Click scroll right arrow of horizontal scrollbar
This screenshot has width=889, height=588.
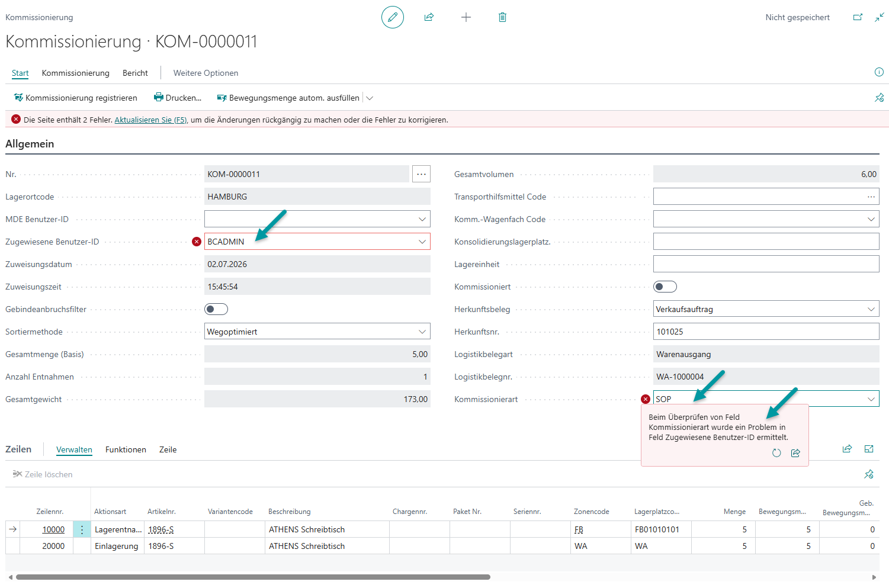point(874,577)
